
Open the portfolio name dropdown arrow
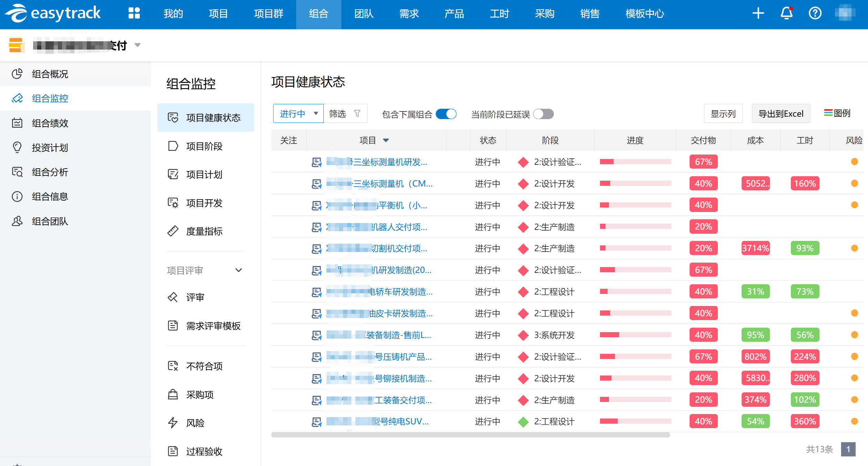pyautogui.click(x=137, y=45)
